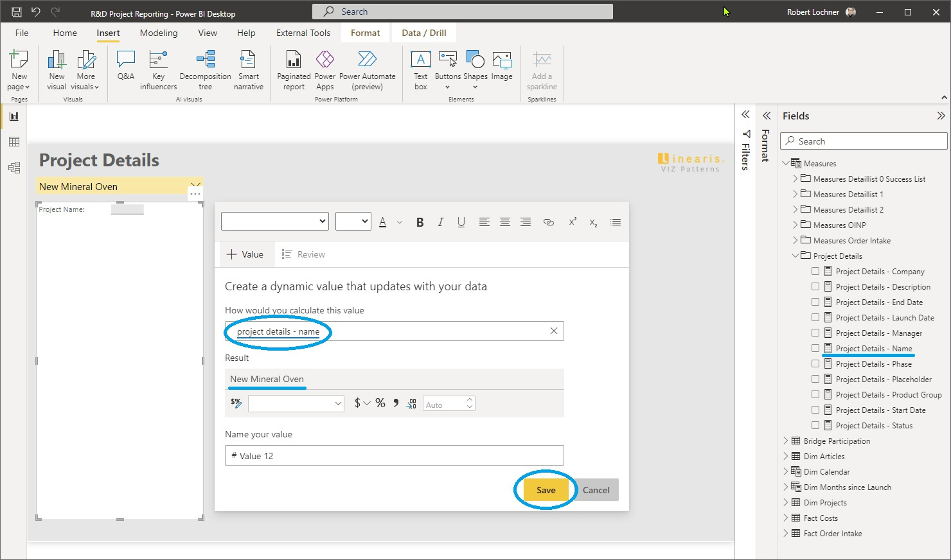Insert a Smart narrative visual

(248, 67)
